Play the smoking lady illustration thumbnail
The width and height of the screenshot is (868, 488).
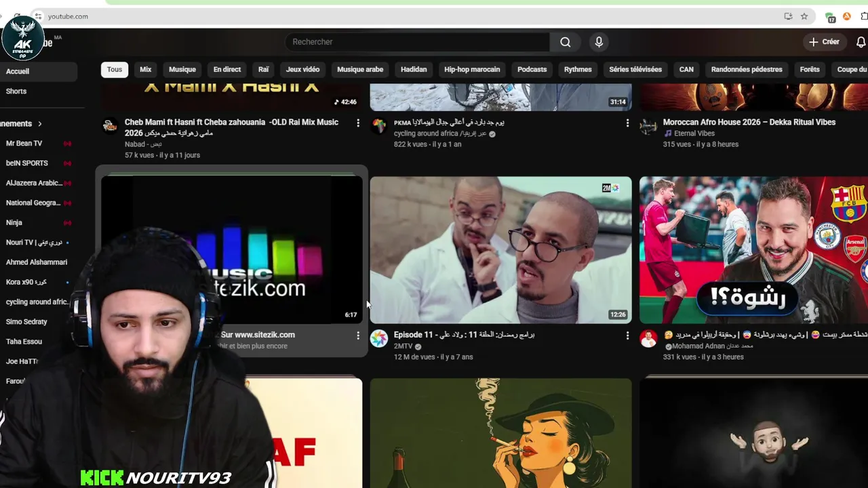point(500,433)
